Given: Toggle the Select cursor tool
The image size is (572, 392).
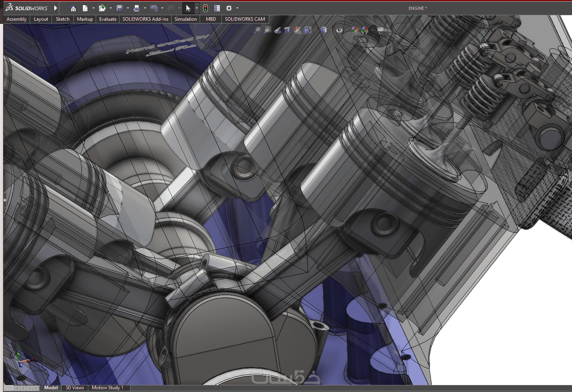Looking at the screenshot, I should click(188, 8).
